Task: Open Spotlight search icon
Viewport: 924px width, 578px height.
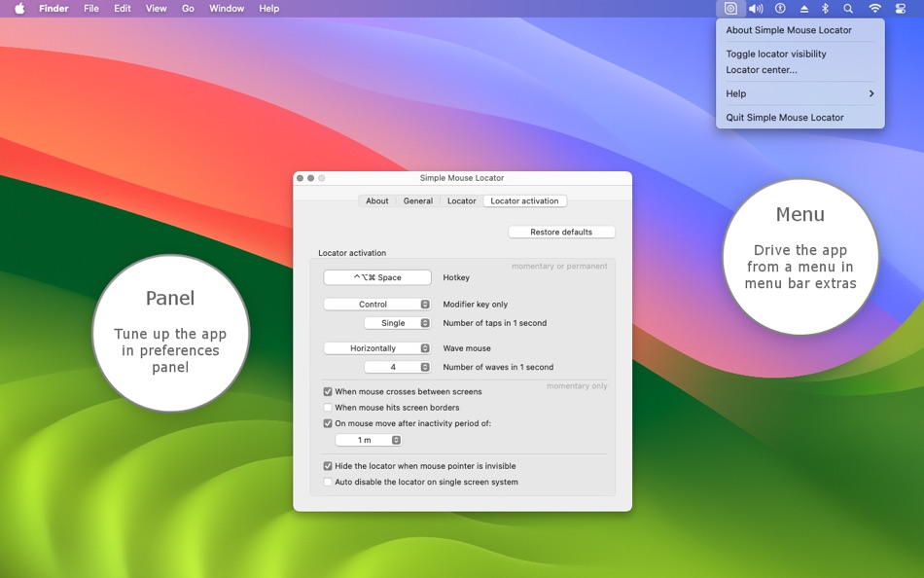Action: click(848, 8)
